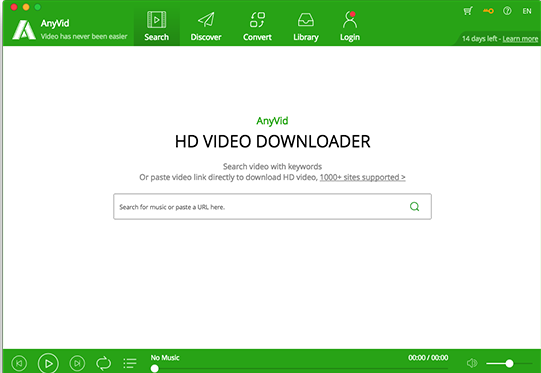Click the shopping cart icon

(468, 11)
